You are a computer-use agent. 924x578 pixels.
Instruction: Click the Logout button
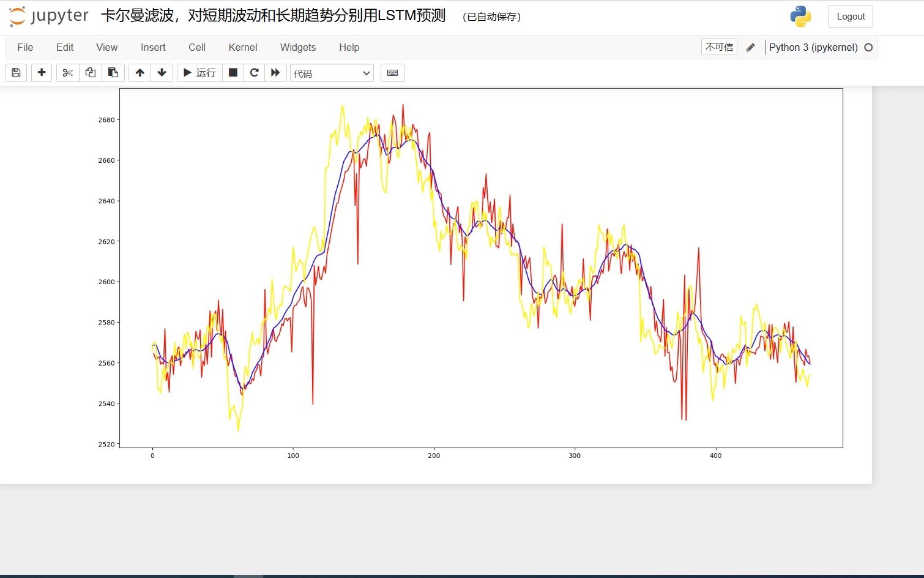tap(851, 17)
